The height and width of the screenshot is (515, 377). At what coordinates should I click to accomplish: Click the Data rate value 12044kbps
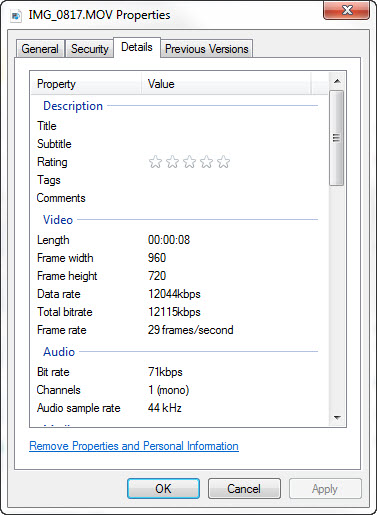[x=174, y=294]
